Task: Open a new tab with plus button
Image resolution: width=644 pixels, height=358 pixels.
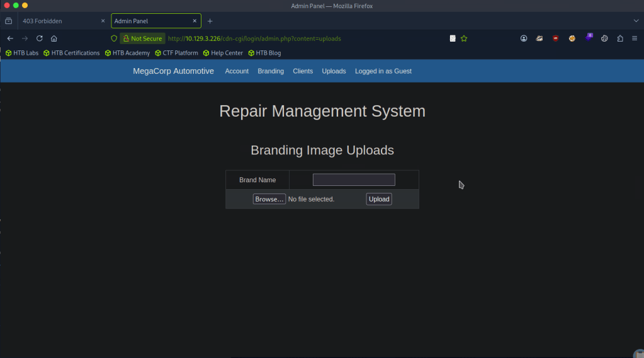Action: [210, 21]
